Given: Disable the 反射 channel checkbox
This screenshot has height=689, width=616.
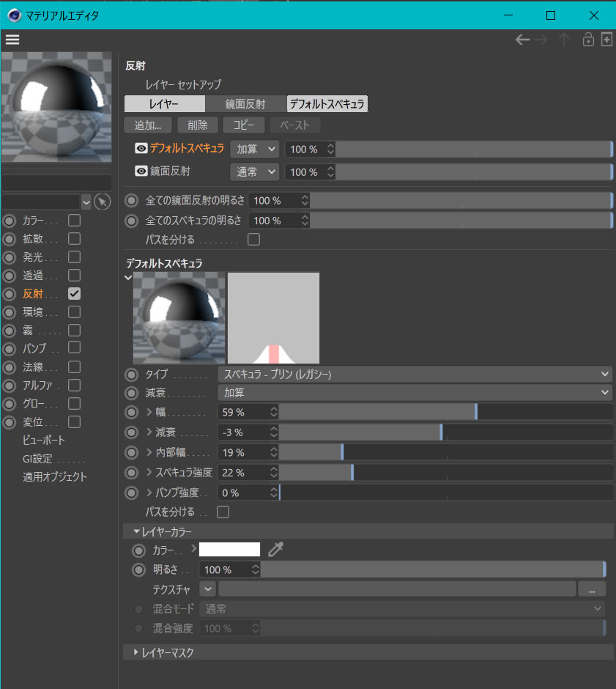Looking at the screenshot, I should coord(74,293).
